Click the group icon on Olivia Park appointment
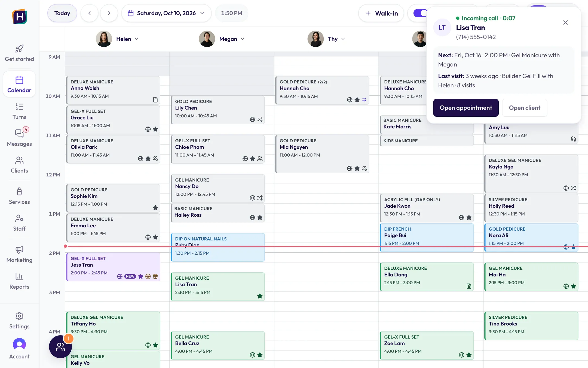 (155, 159)
